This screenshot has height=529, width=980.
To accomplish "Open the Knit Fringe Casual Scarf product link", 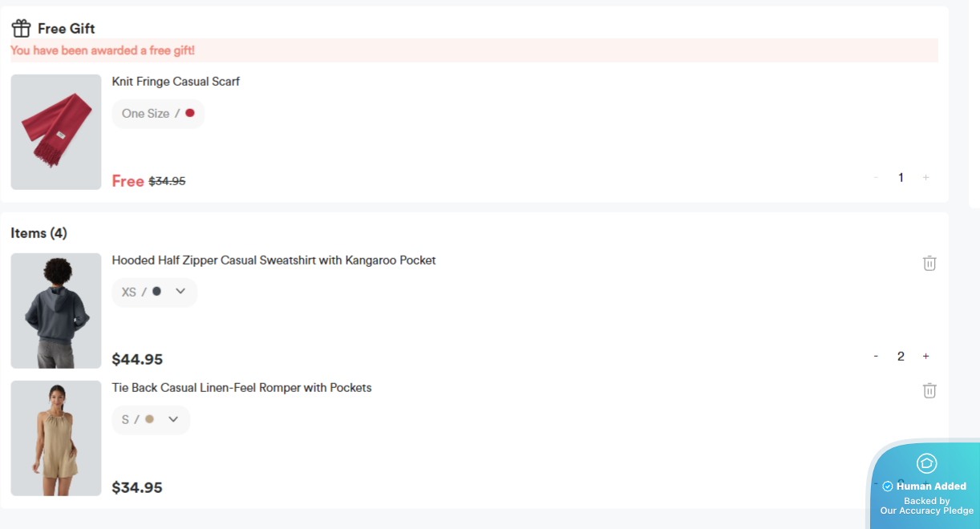I will (176, 82).
